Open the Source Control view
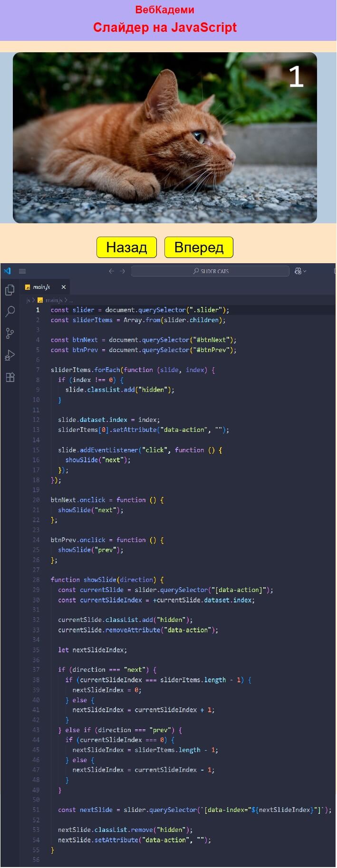337x868 pixels. point(10,333)
